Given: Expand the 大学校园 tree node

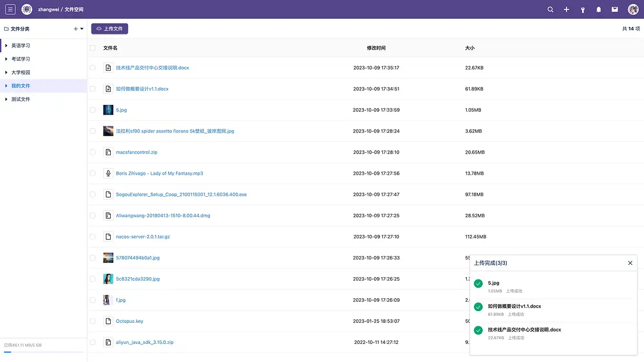Looking at the screenshot, I should [6, 73].
